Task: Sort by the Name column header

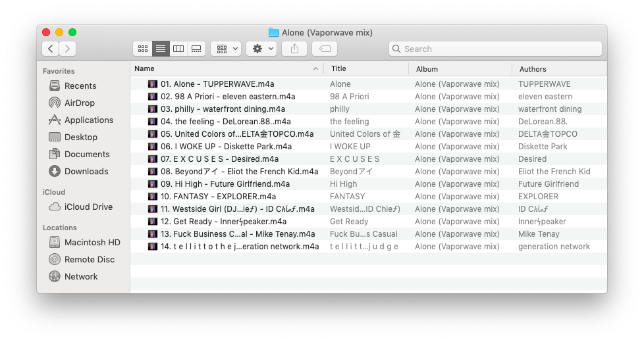Action: (x=227, y=68)
